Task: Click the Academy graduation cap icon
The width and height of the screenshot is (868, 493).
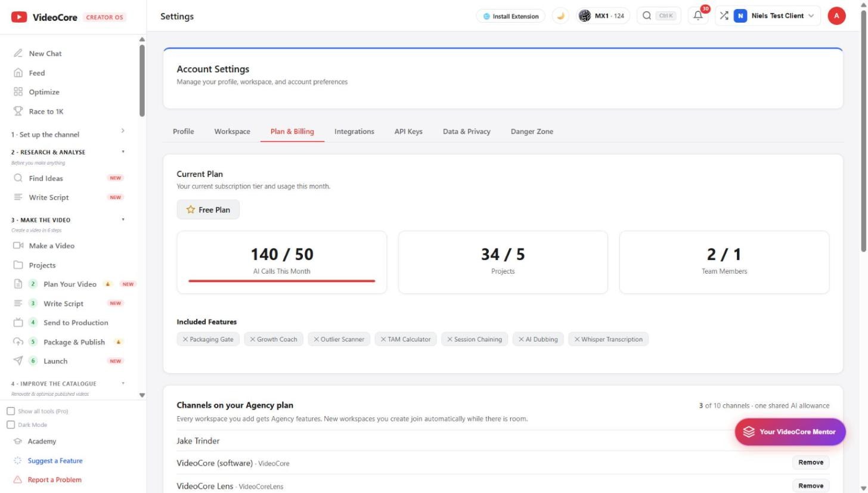Action: 17,442
